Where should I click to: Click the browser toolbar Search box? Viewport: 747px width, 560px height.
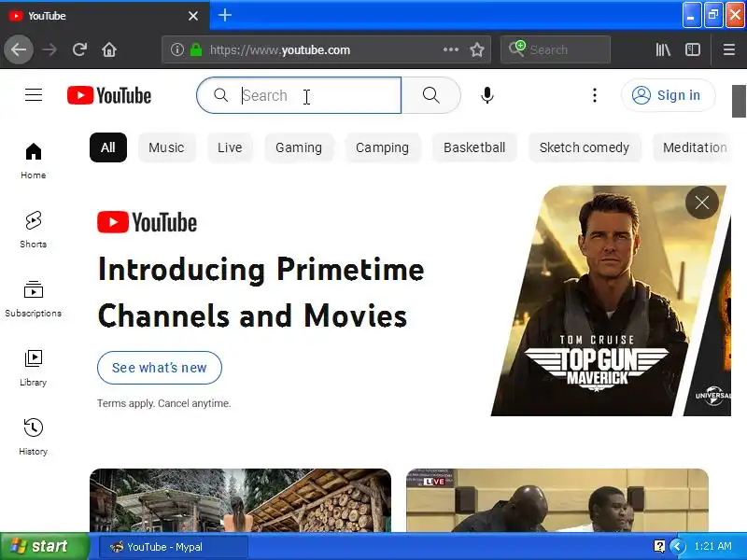[556, 49]
